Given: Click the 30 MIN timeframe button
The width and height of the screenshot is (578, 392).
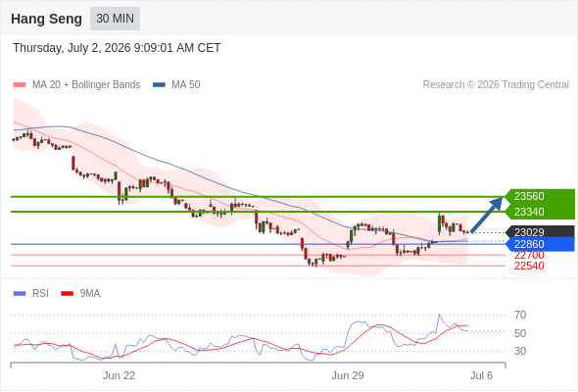Looking at the screenshot, I should 115,19.
